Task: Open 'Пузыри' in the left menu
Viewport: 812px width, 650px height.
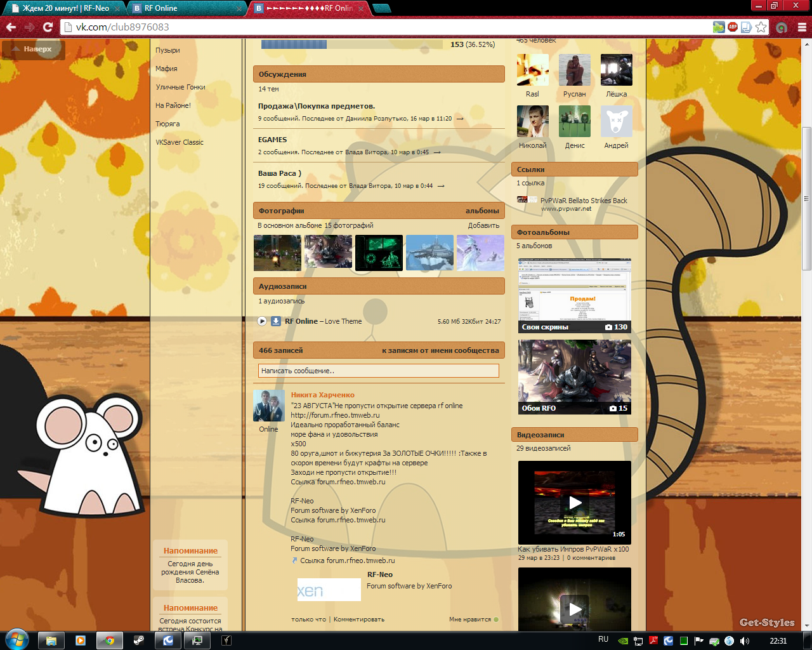Action: coord(168,50)
